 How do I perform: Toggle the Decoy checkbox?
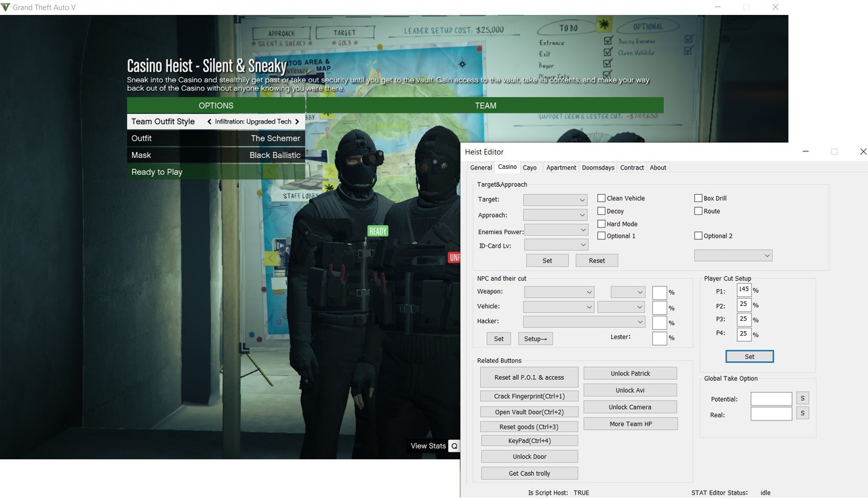click(x=601, y=211)
